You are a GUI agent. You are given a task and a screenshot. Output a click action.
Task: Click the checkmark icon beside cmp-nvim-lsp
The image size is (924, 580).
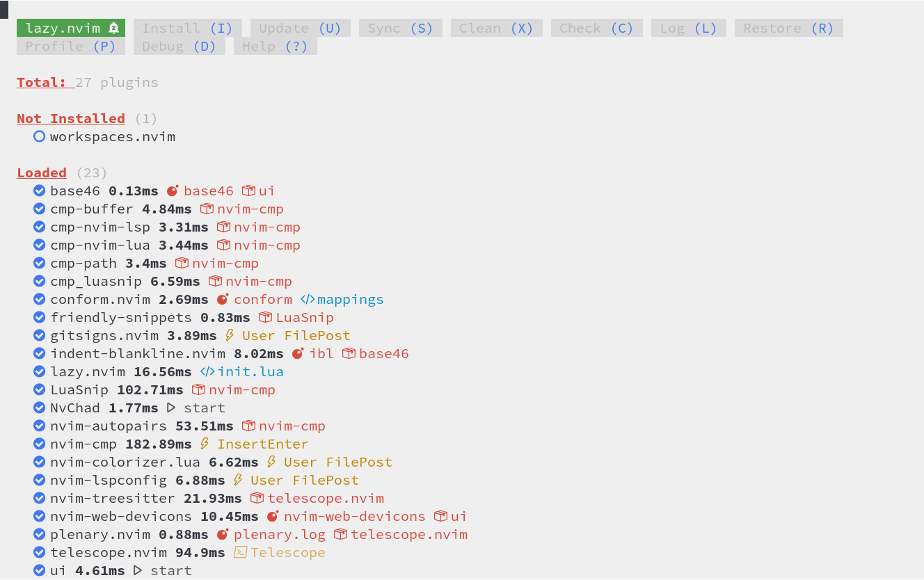[40, 227]
